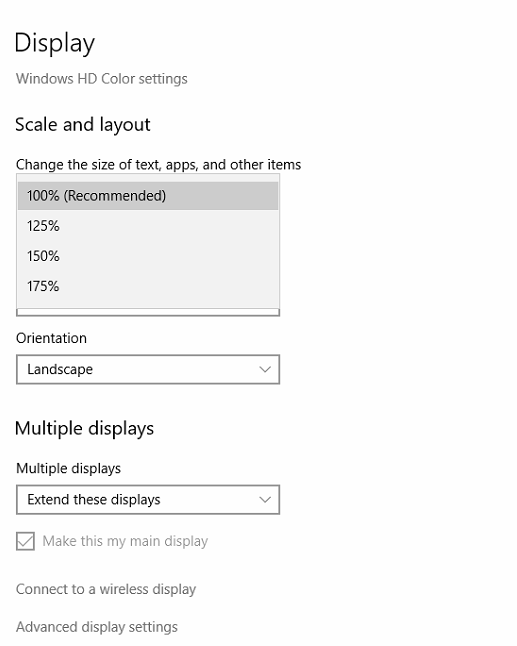The image size is (517, 646).
Task: Open the Orientation dropdown showing Landscape
Action: click(148, 369)
